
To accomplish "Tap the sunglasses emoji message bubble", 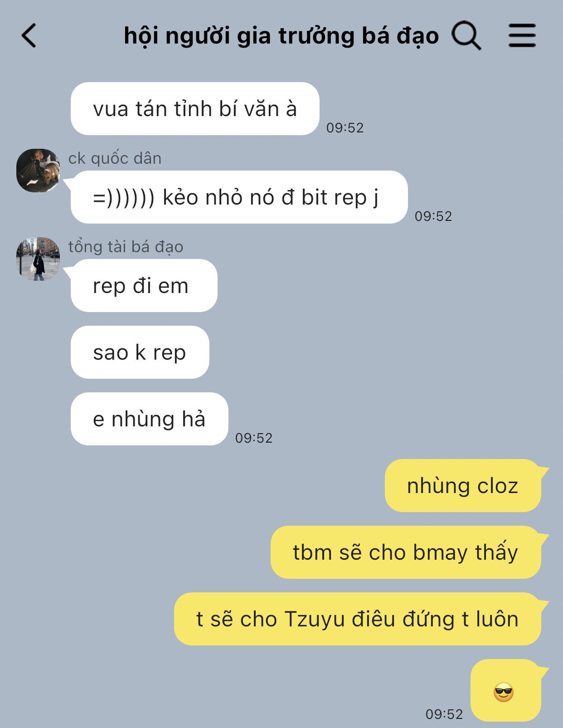I will 506,690.
